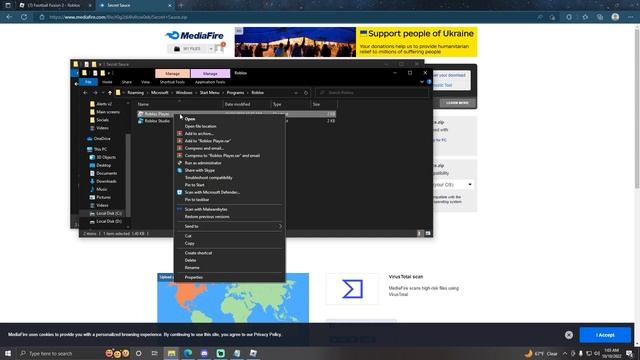Open Downloads in navigation pane

106,181
